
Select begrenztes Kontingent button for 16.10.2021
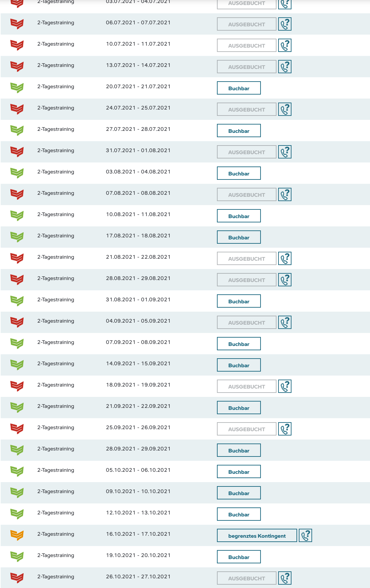tap(257, 536)
